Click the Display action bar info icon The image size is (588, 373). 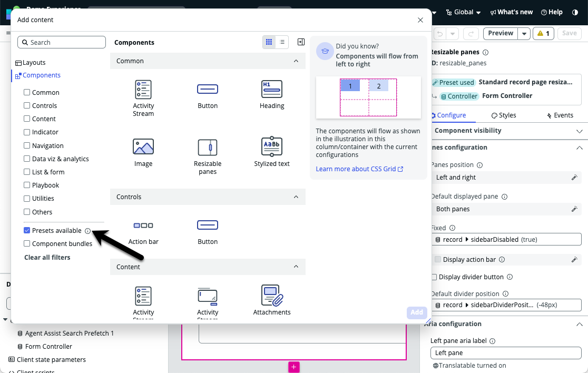point(502,259)
